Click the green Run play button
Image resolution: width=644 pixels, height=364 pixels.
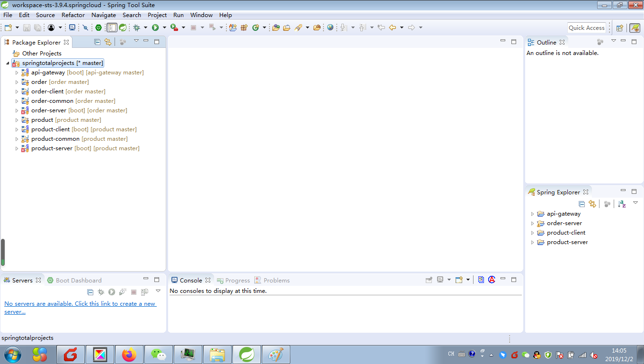coord(155,27)
